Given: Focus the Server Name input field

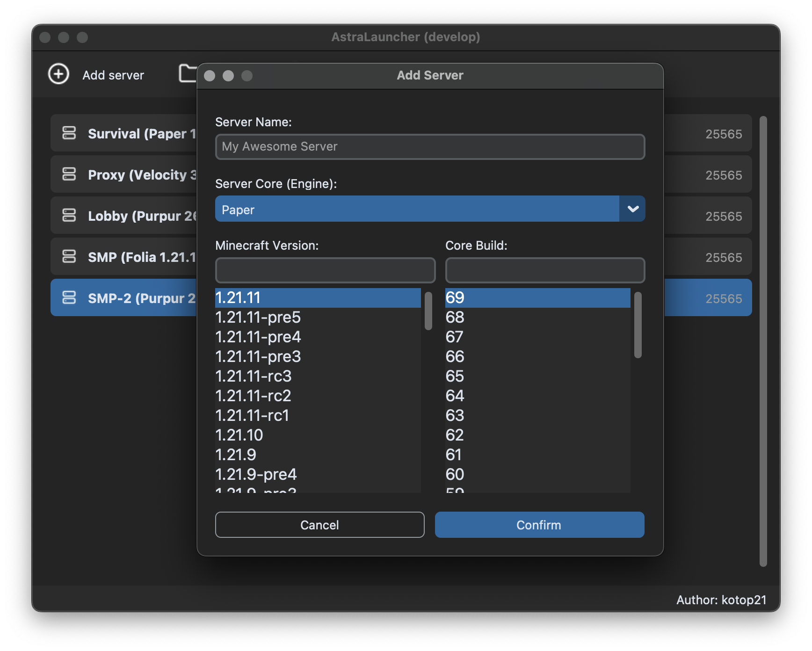Looking at the screenshot, I should 430,146.
